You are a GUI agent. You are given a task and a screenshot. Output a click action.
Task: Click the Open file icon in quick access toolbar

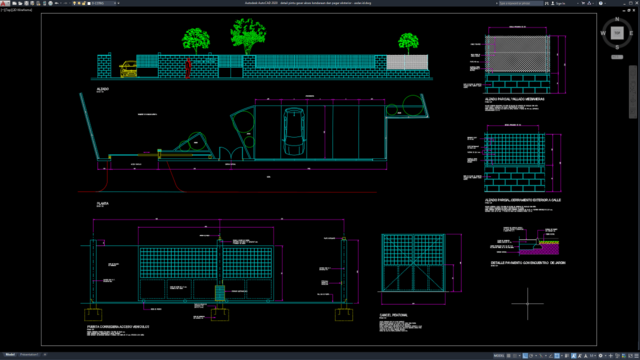(20, 3)
